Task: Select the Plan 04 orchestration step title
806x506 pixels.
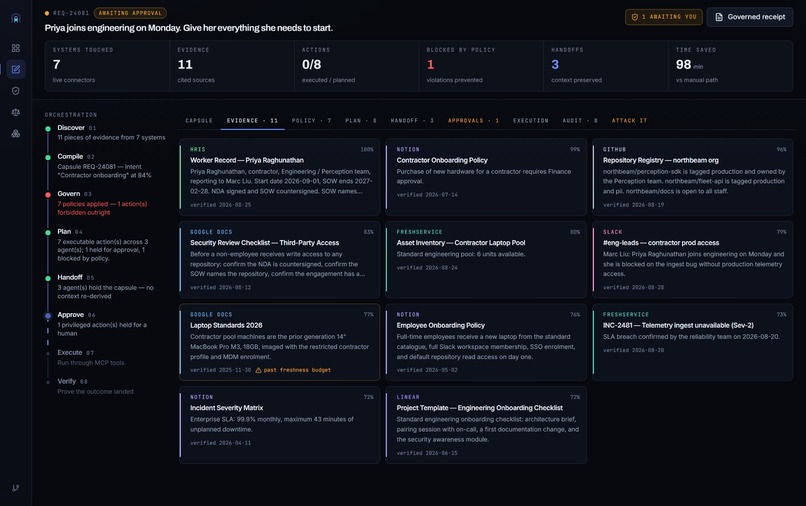Action: click(x=70, y=232)
